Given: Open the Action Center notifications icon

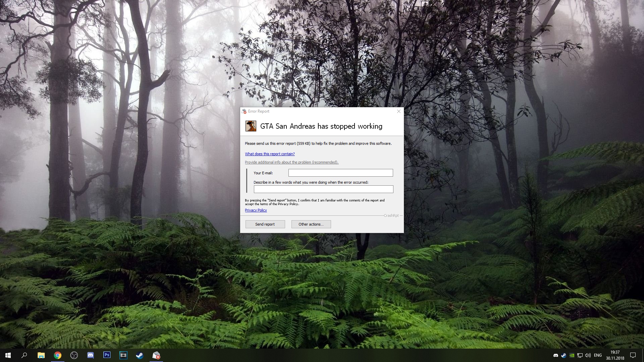Looking at the screenshot, I should tap(633, 355).
